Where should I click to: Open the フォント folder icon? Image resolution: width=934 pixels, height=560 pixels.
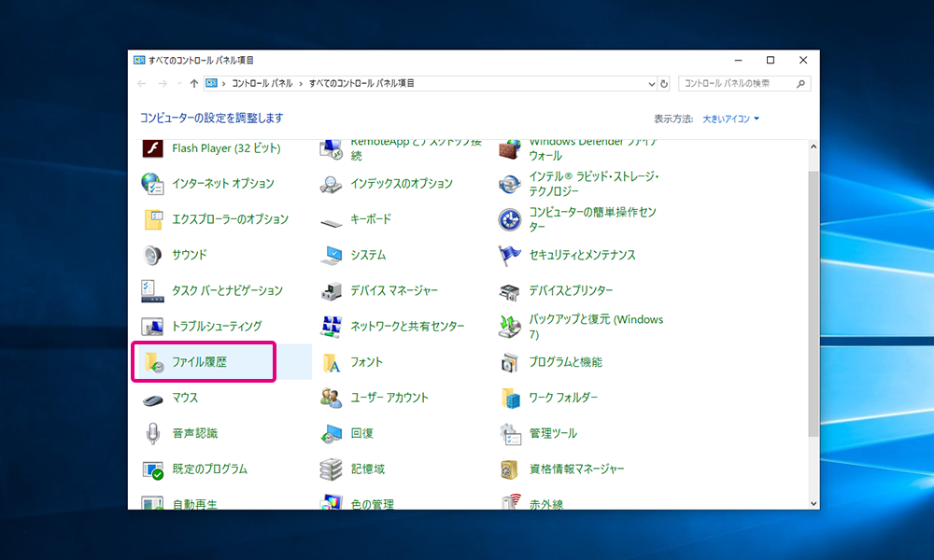coord(332,362)
